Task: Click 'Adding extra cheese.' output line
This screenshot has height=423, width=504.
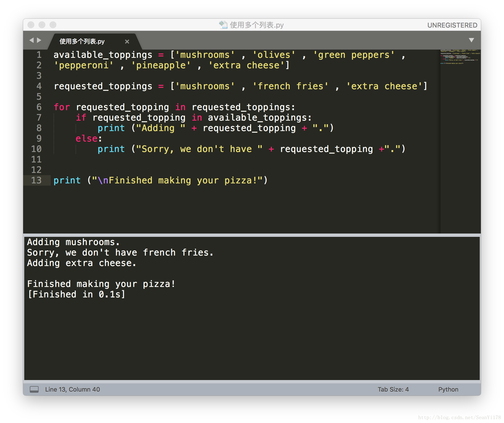Action: click(x=82, y=263)
